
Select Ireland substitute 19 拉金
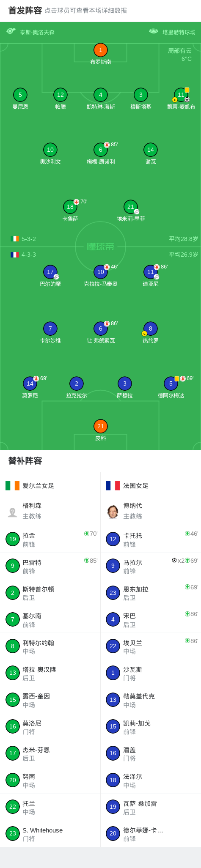(50, 539)
